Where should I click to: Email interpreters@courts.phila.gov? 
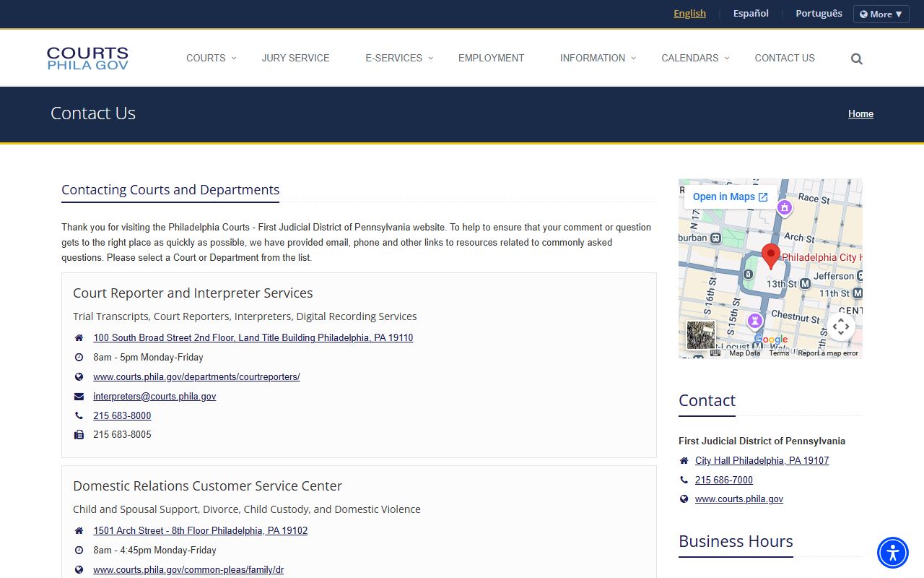pos(154,397)
